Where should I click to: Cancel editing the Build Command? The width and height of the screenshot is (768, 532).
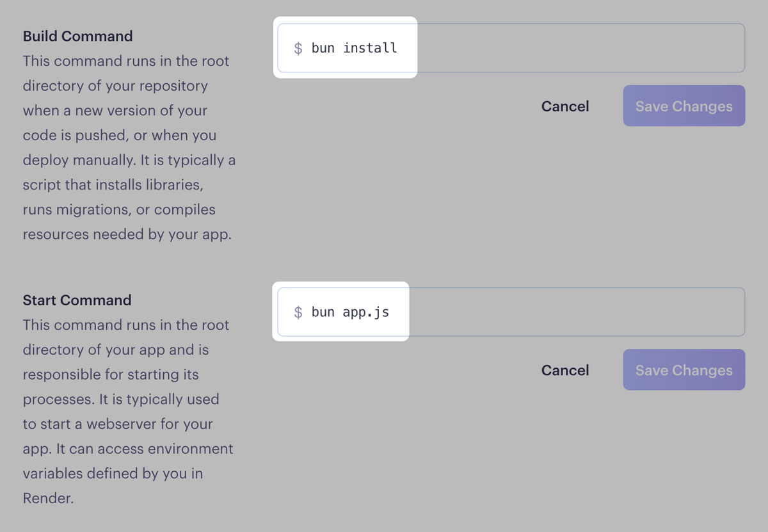click(x=565, y=106)
